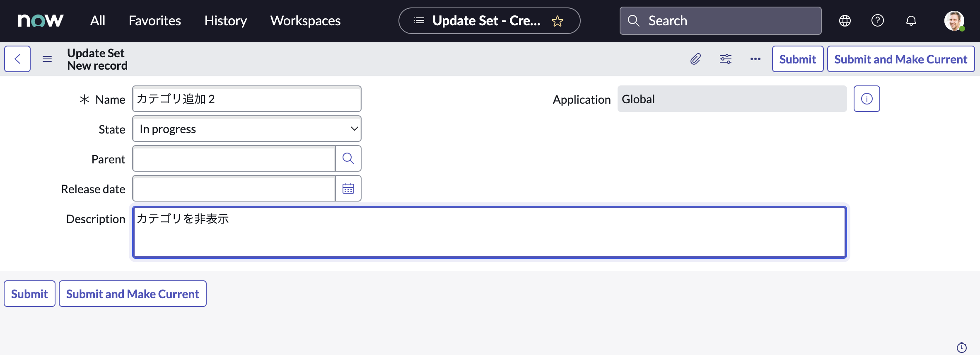
Task: Open the help panel
Action: 877,20
